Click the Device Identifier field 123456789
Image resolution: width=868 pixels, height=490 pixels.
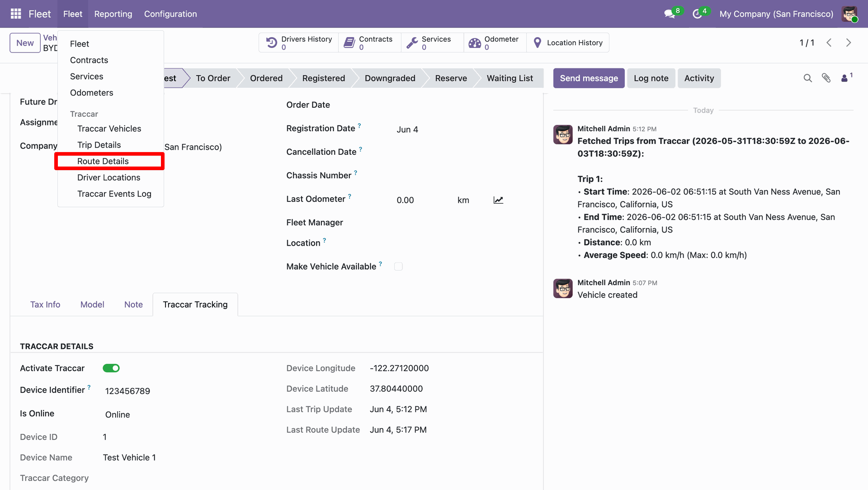tap(127, 391)
